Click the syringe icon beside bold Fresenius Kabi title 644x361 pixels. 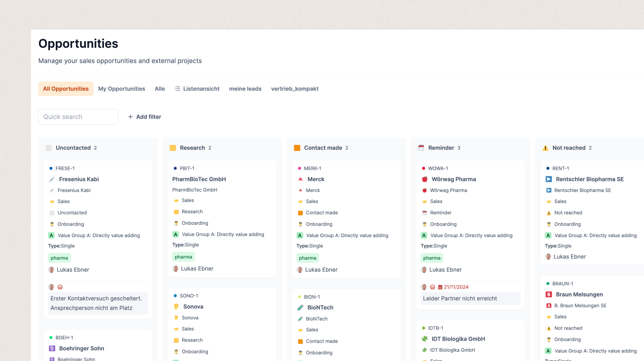tap(52, 179)
